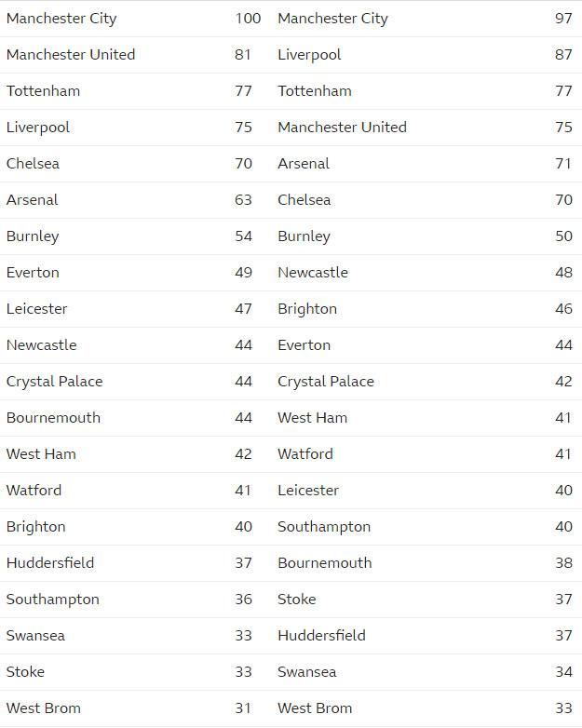The image size is (582, 728).
Task: Select the 87 points number
Action: click(563, 55)
